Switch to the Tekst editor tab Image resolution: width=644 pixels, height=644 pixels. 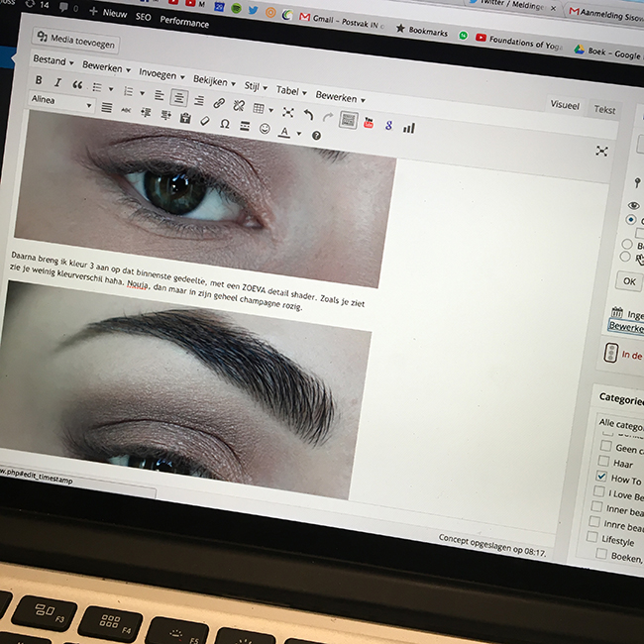[x=604, y=110]
